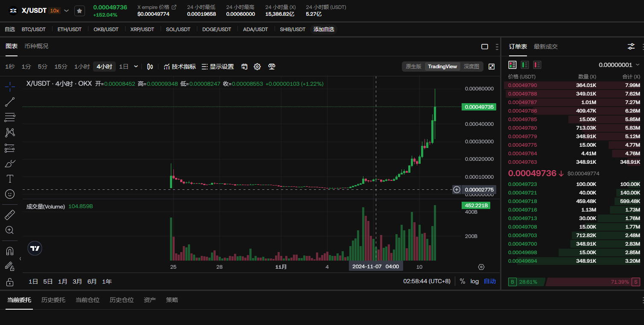This screenshot has width=644, height=325.
Task: Set chart date range to 1年
Action: click(x=107, y=281)
